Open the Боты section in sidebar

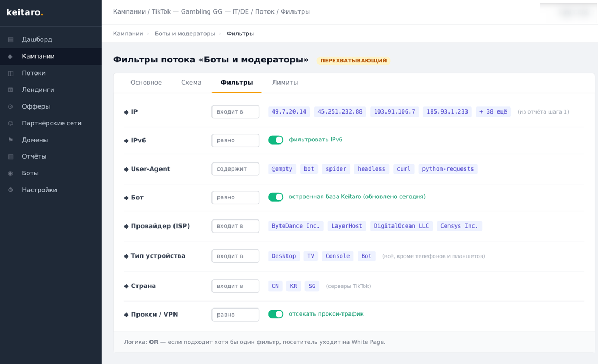coord(30,173)
